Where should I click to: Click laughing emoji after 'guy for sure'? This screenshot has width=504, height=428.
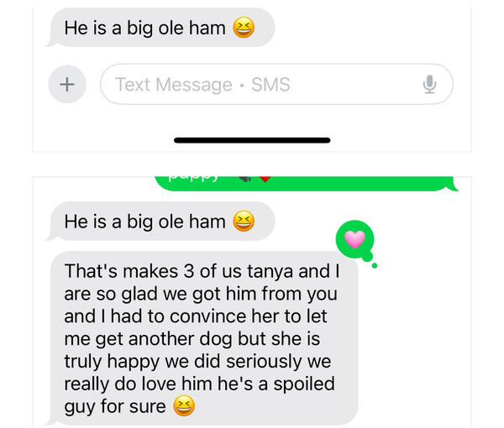pyautogui.click(x=184, y=406)
